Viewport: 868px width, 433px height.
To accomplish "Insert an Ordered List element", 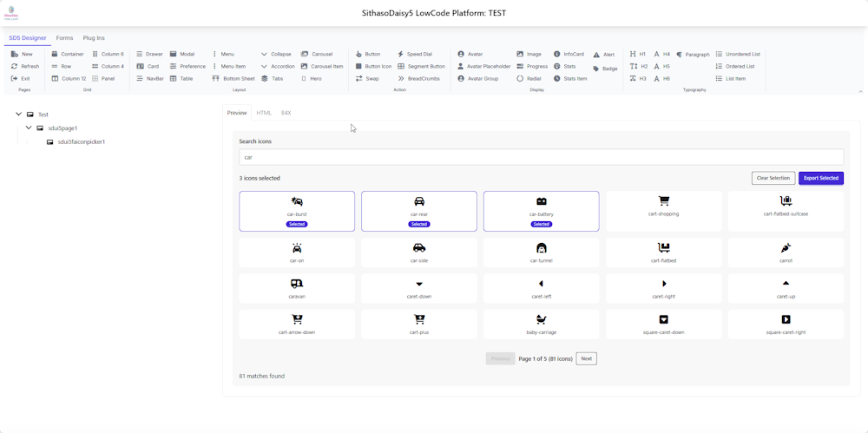I will 735,66.
